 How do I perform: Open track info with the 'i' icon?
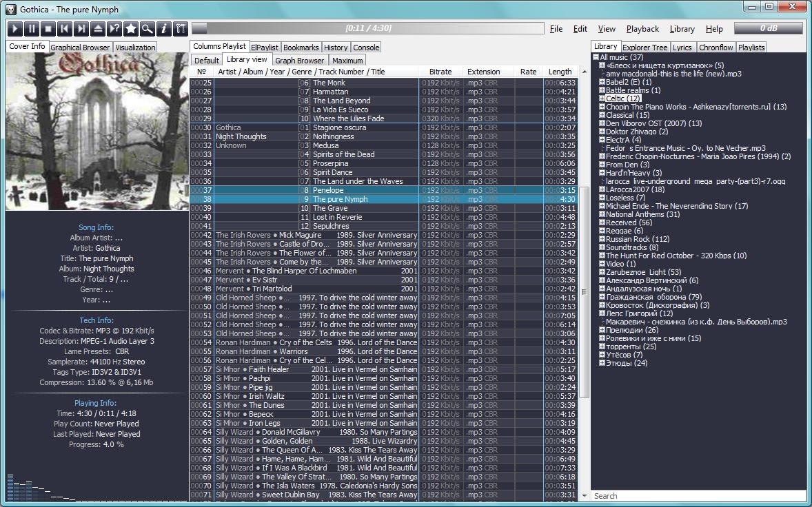(x=164, y=29)
